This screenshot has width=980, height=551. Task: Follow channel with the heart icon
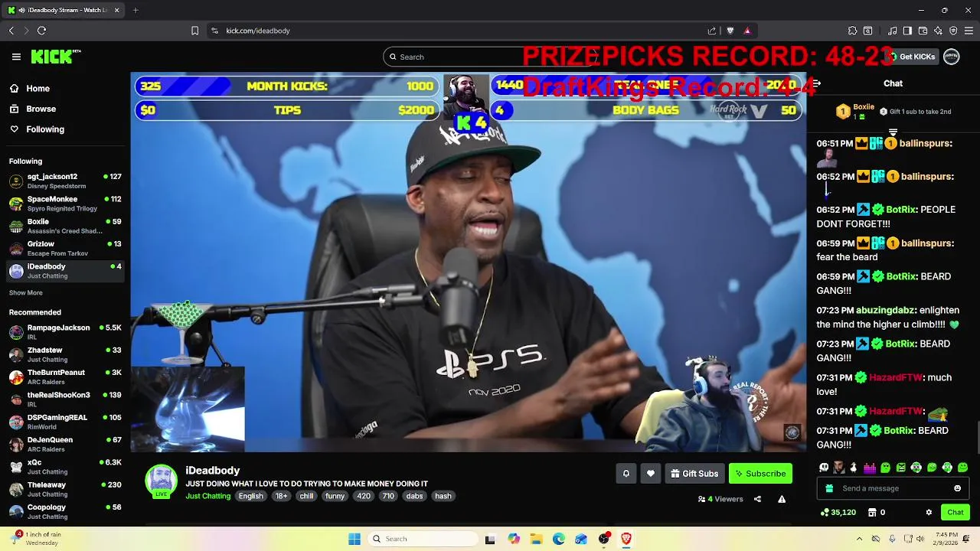[x=651, y=474]
